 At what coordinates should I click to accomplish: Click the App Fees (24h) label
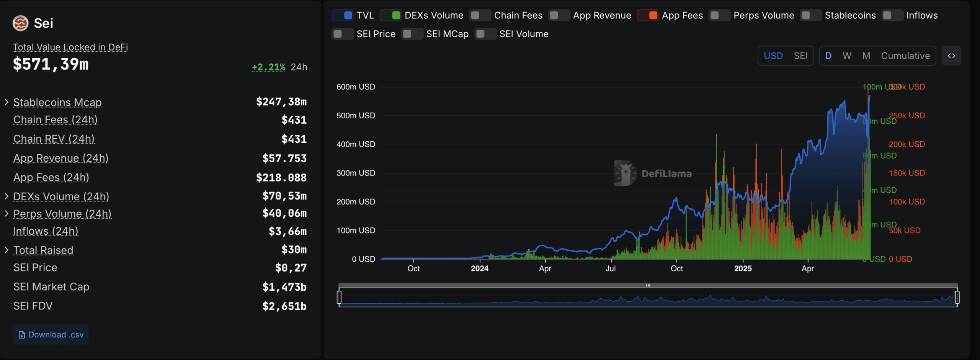[x=51, y=177]
